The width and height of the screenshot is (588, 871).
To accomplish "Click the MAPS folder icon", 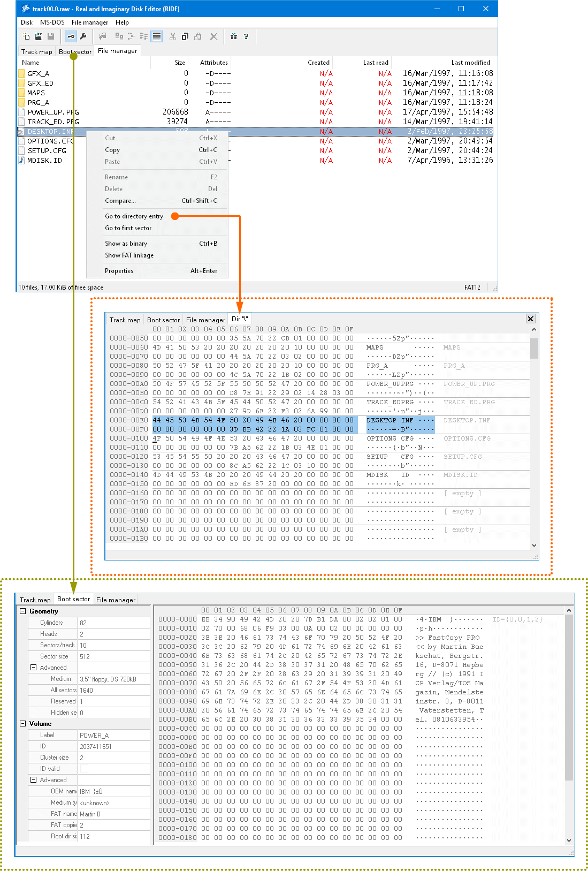I will coord(21,93).
